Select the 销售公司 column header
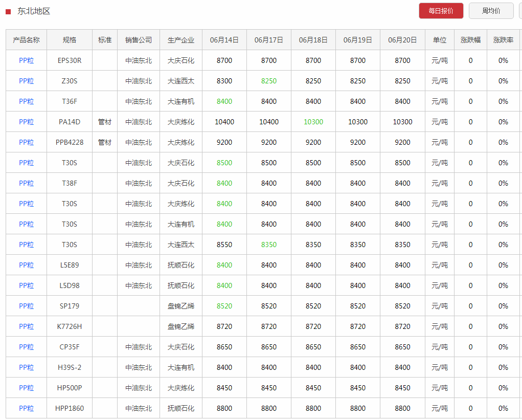 click(139, 40)
